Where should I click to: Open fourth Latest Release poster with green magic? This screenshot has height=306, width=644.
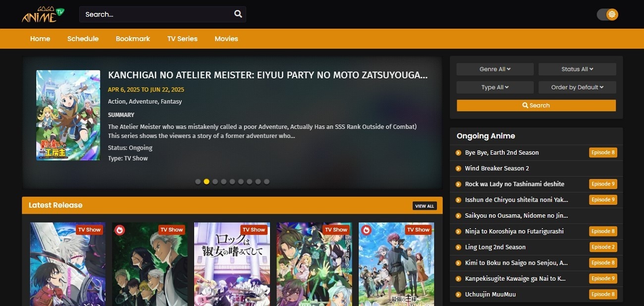[314, 264]
